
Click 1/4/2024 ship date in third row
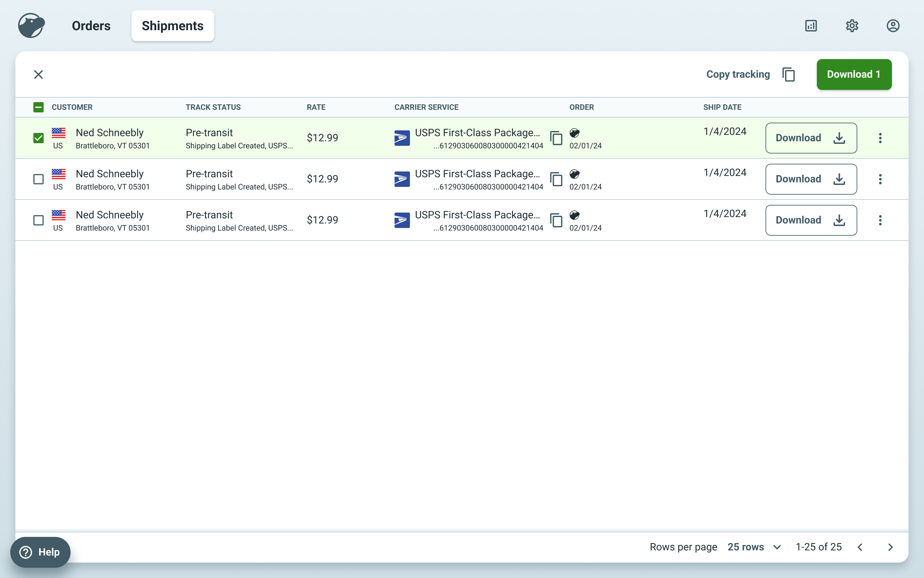[x=725, y=214]
